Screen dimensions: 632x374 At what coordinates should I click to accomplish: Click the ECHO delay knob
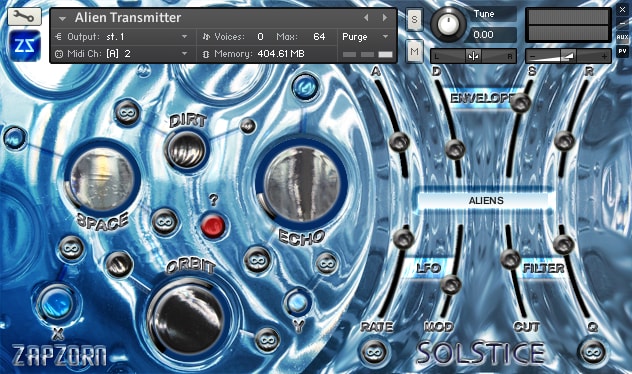pos(302,185)
